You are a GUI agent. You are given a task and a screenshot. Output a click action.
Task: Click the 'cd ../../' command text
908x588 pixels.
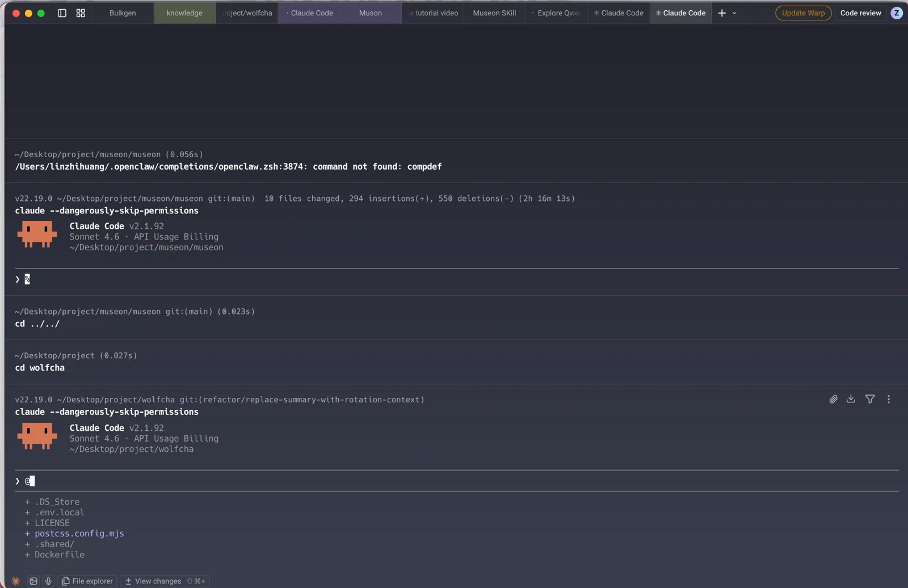click(37, 324)
